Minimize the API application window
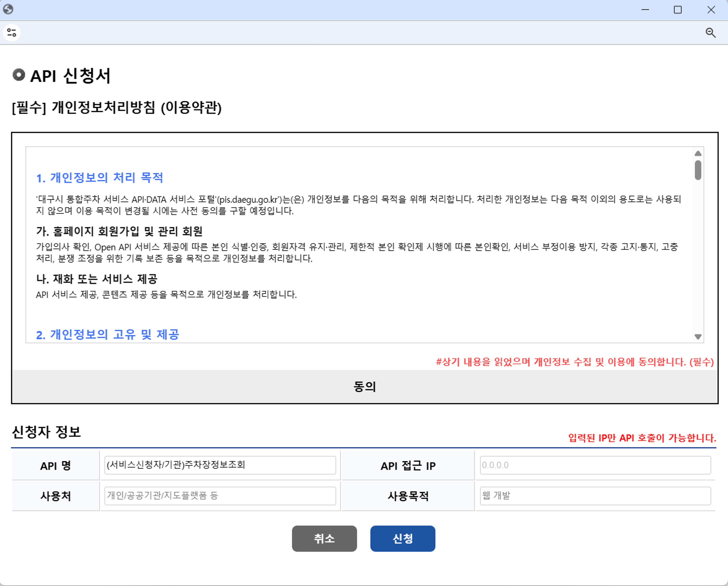 [x=645, y=10]
